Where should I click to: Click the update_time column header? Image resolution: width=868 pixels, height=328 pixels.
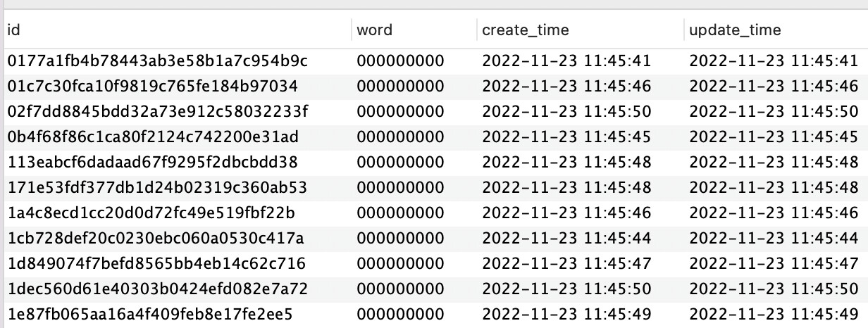pyautogui.click(x=735, y=30)
